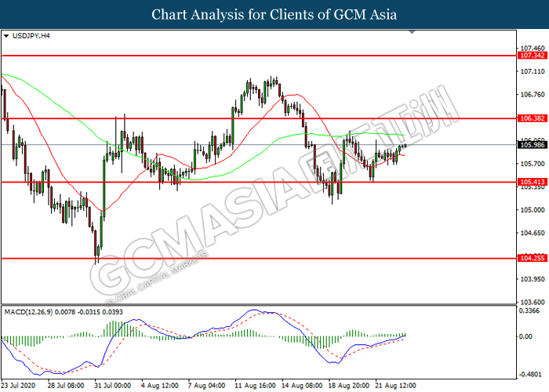Click the 11 Aug 16:00 time label
549x392 pixels.
[x=255, y=386]
